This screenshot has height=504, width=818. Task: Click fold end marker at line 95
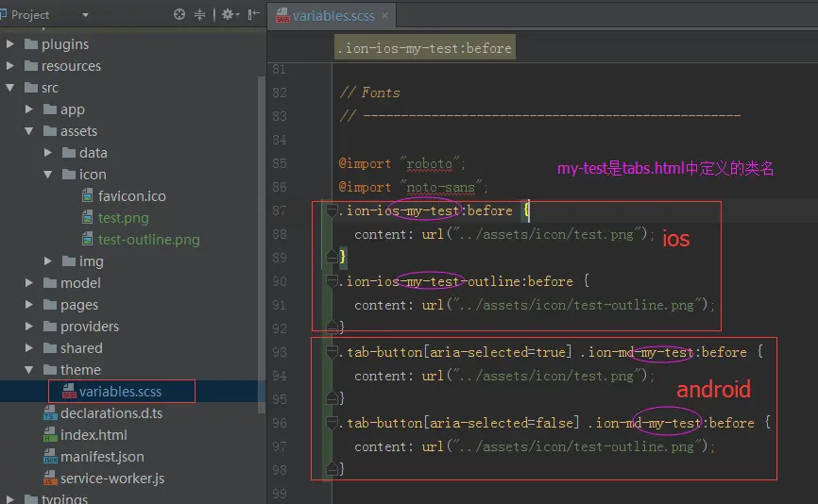click(x=332, y=398)
